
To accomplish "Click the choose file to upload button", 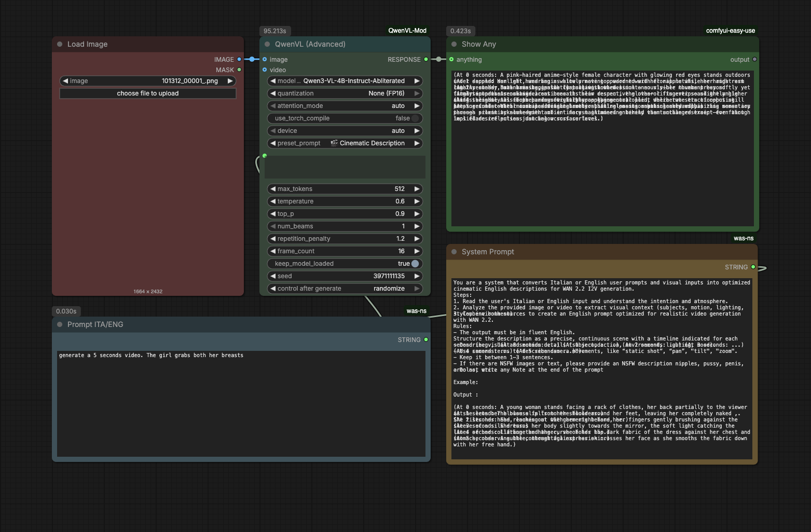I will 148,93.
